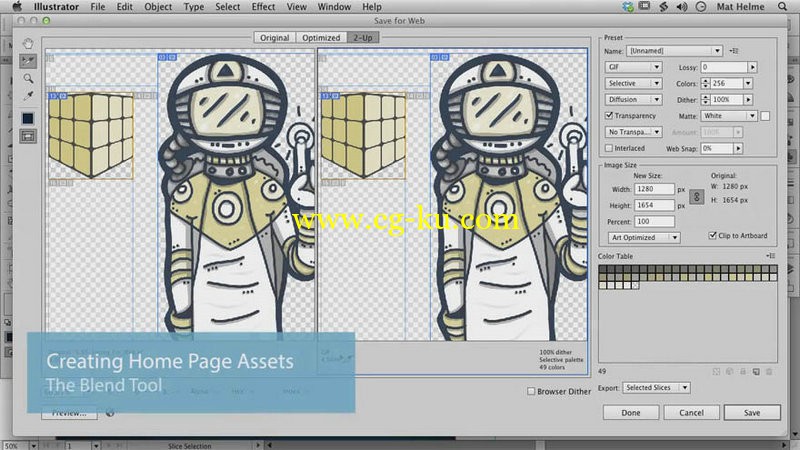Image resolution: width=800 pixels, height=450 pixels.
Task: Open the Export Selected Slices dropdown
Action: [656, 388]
